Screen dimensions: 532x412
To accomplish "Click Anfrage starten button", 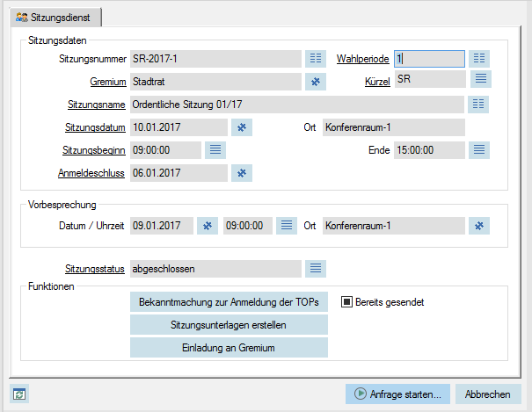I will click(397, 394).
